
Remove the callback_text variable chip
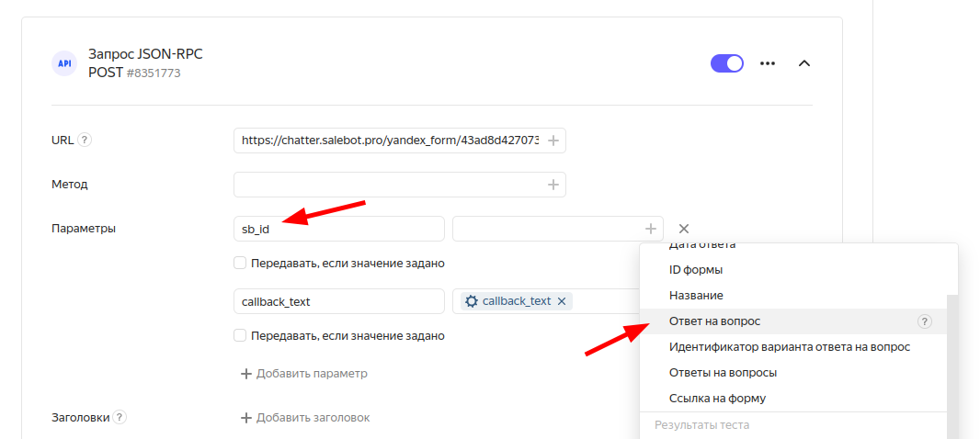click(x=562, y=301)
